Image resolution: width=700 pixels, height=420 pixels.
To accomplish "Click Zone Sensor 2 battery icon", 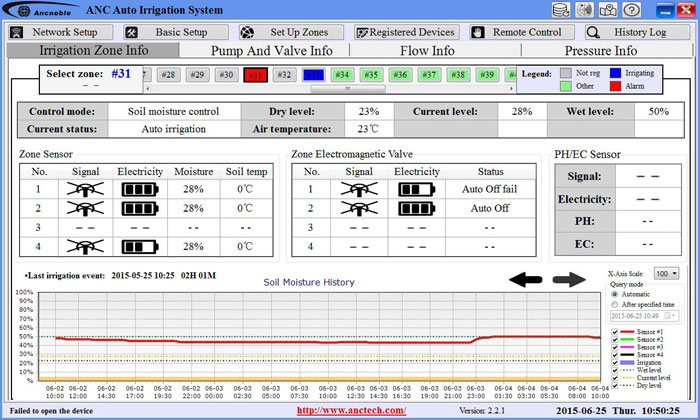I will point(140,208).
